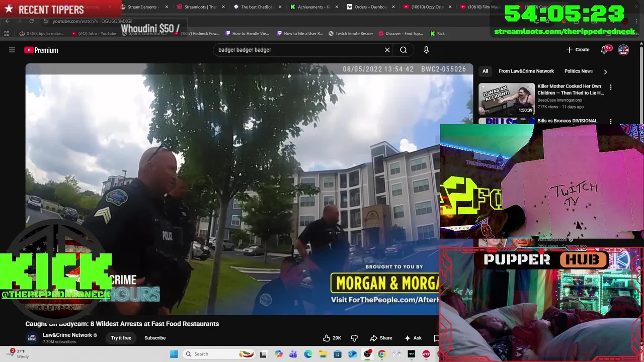Open more options for Killer Mother video
Viewport: 644px width, 362px height.
click(611, 87)
